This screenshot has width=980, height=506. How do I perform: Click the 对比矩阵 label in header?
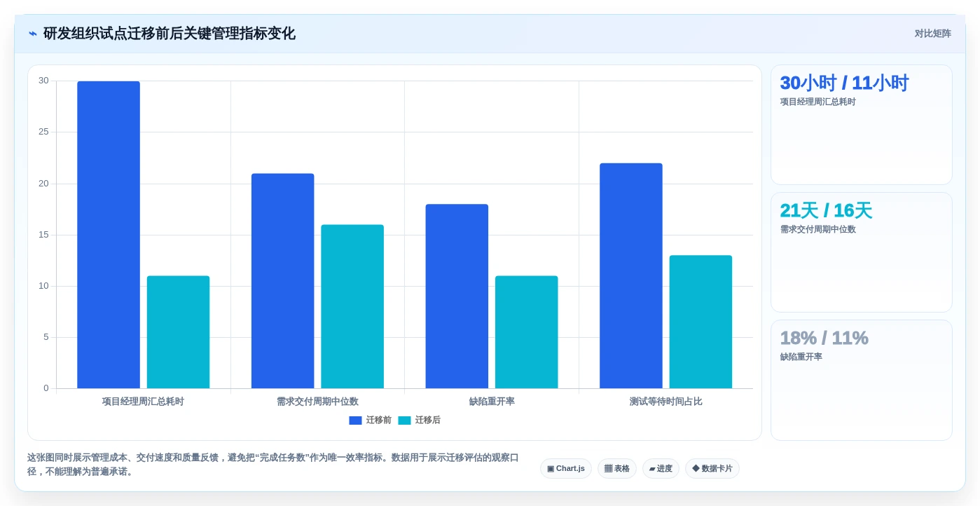[932, 34]
